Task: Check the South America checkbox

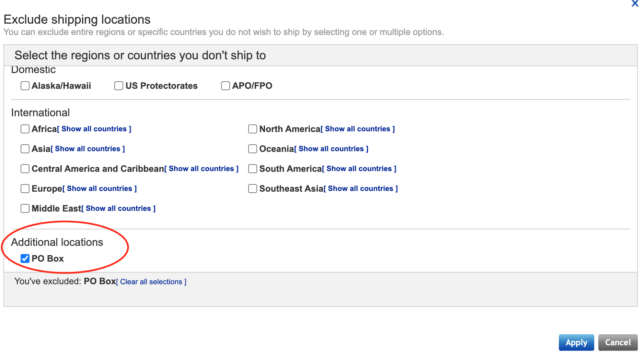Action: click(x=253, y=169)
